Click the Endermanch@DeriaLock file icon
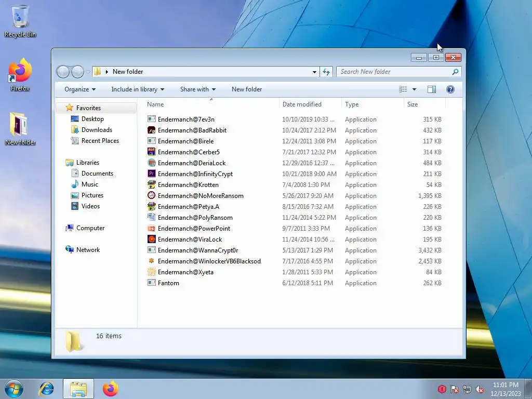This screenshot has height=399, width=532. [x=151, y=163]
